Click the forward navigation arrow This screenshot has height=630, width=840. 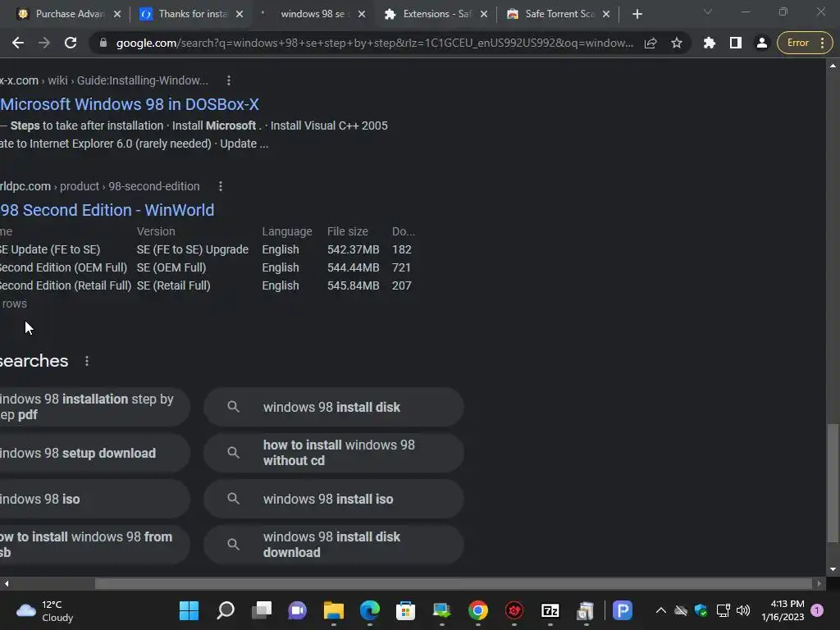coord(44,43)
